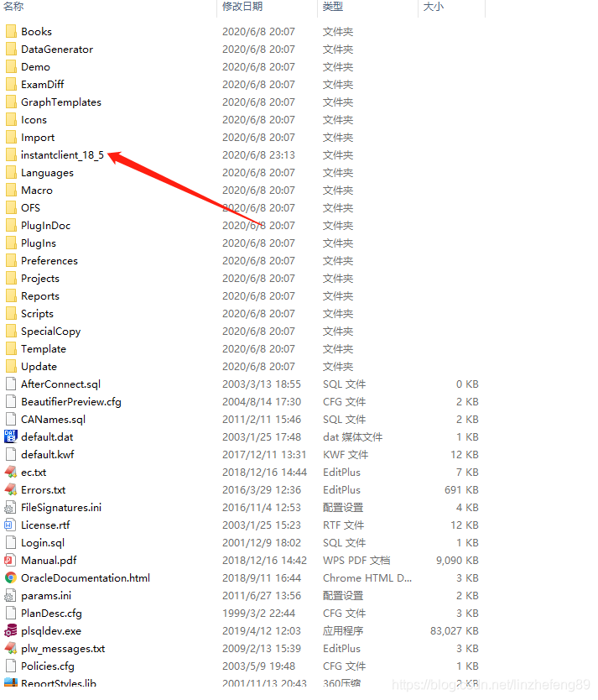Image resolution: width=598 pixels, height=700 pixels.
Task: Click the 2019/4/12 12:03 date cell
Action: (x=262, y=631)
